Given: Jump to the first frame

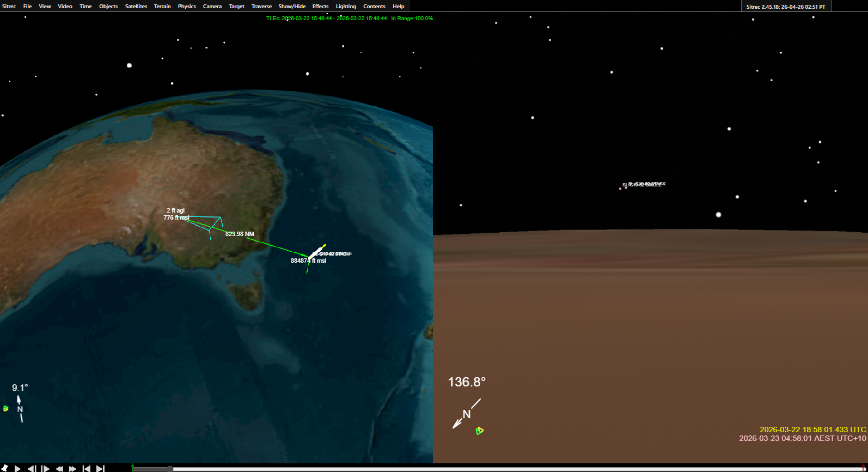Looking at the screenshot, I should click(86, 468).
